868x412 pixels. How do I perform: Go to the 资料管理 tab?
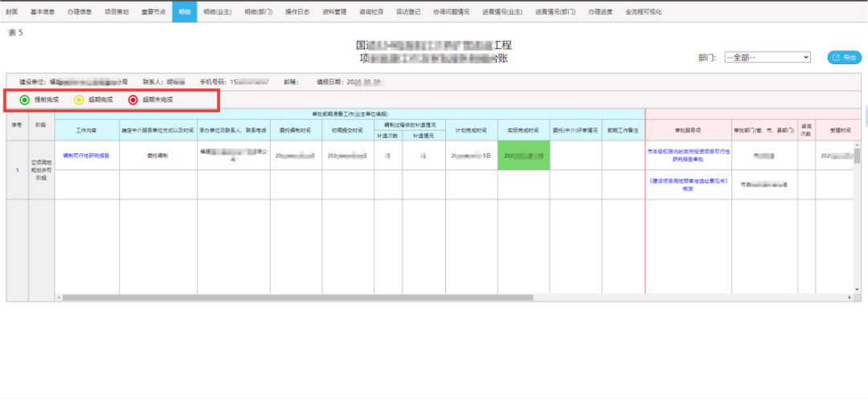coord(334,11)
